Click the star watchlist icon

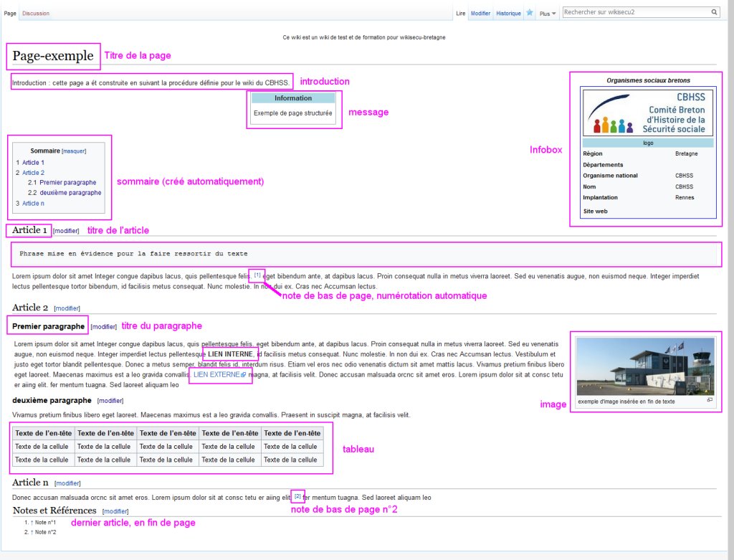tap(530, 13)
